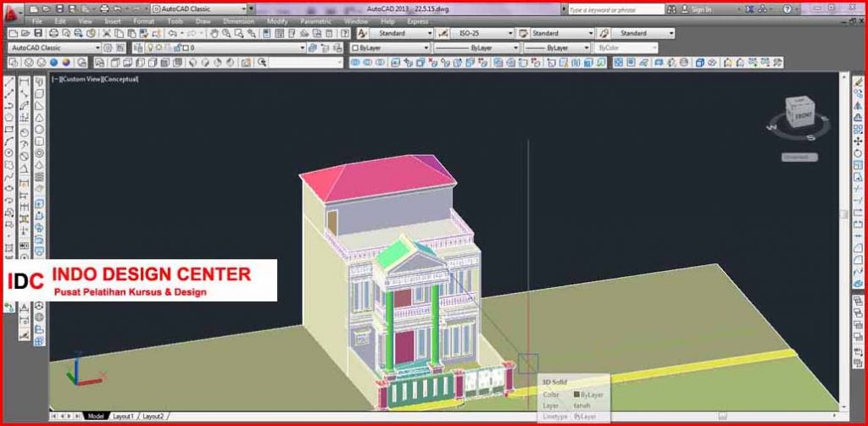Screen dimensions: 868x426
Task: Click the Solid Union icon in Solid Editing toolbar
Action: [x=355, y=63]
